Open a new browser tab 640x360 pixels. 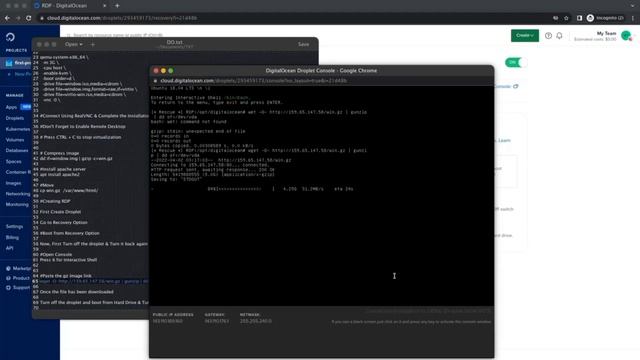tap(117, 6)
